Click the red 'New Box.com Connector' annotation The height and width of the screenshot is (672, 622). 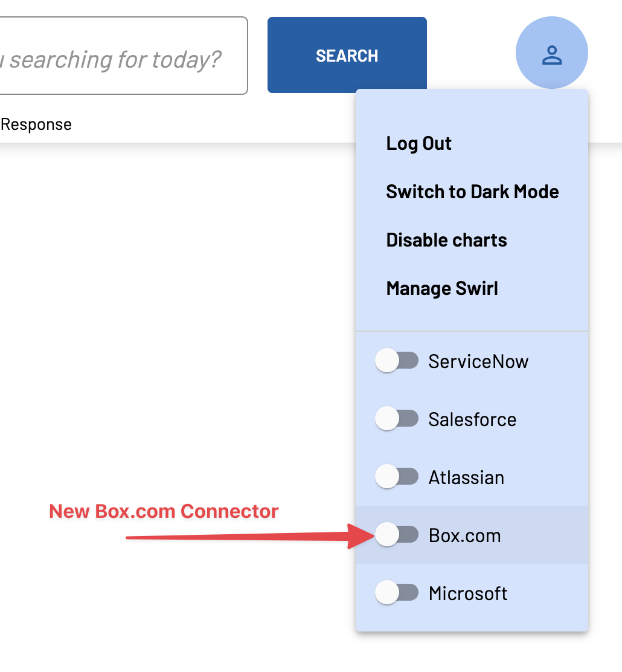tap(164, 511)
